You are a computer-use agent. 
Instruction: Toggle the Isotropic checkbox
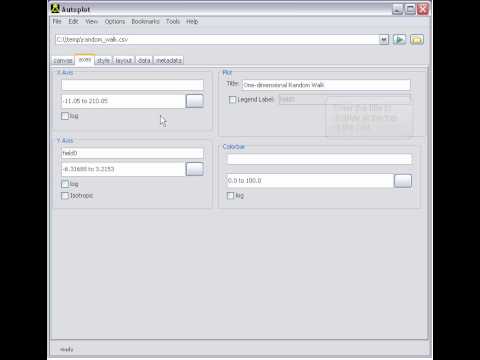65,196
